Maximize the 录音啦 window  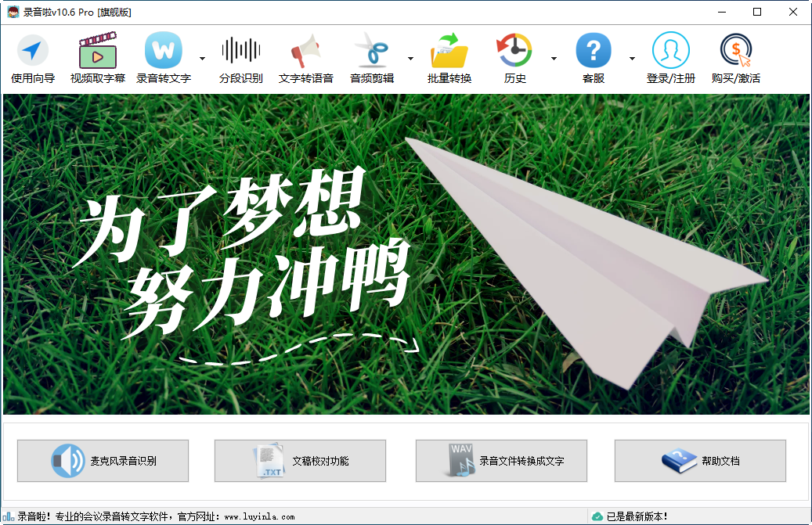point(757,12)
